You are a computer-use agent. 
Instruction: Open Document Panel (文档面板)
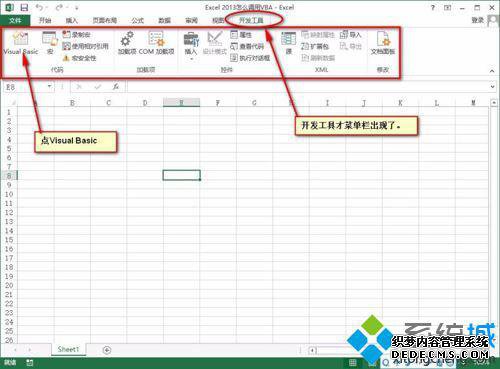(x=383, y=43)
